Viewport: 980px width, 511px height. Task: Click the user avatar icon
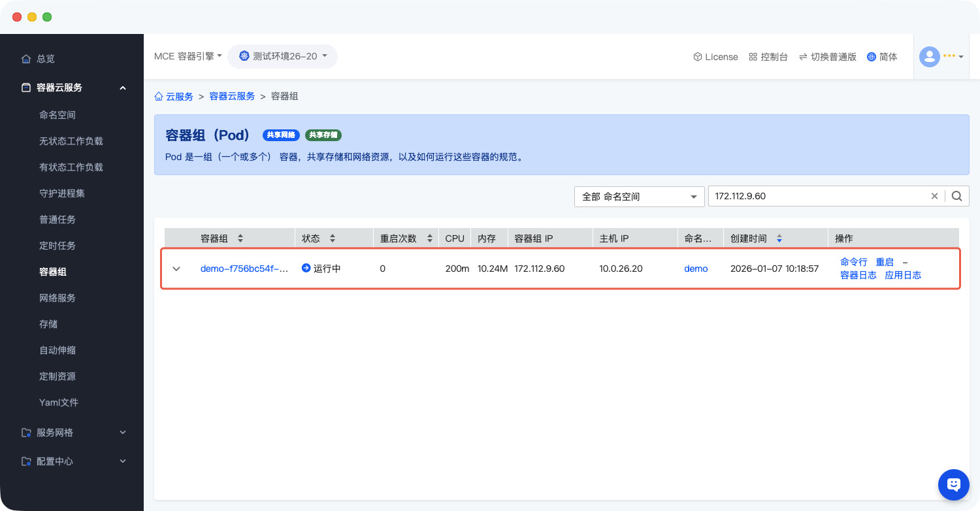tap(929, 57)
